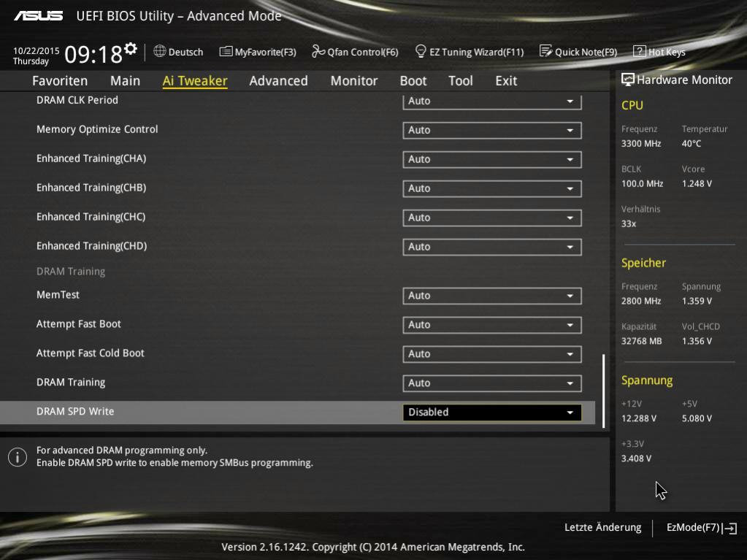This screenshot has height=560, width=747.
Task: Click the CPU frequency value 3300 MHz
Action: point(641,143)
